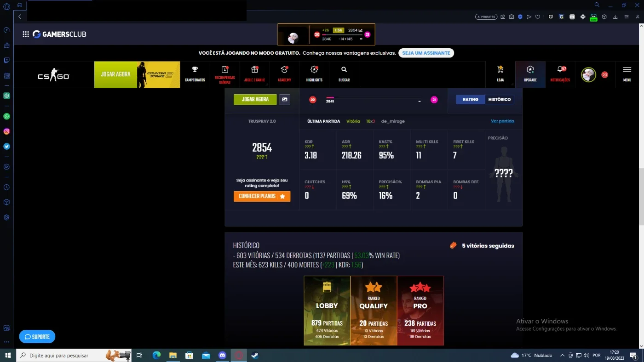This screenshot has width=644, height=362.
Task: Open Campeonatos trophy menu
Action: (195, 74)
